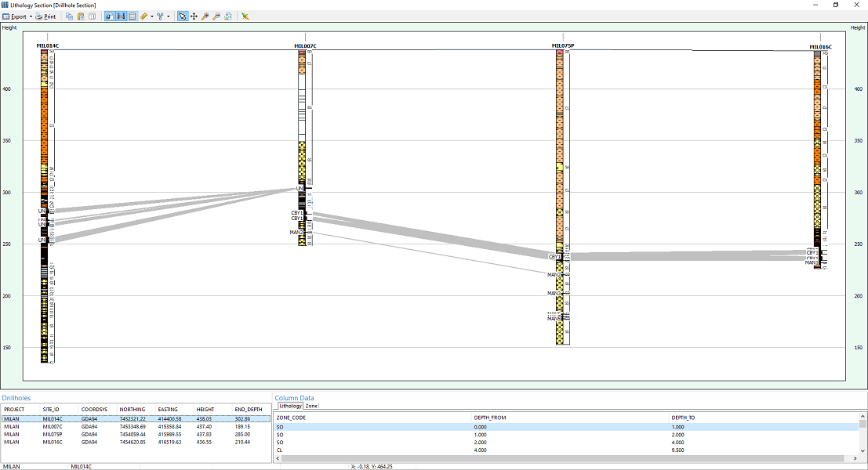
Task: Toggle the text labels display button
Action: point(110,16)
